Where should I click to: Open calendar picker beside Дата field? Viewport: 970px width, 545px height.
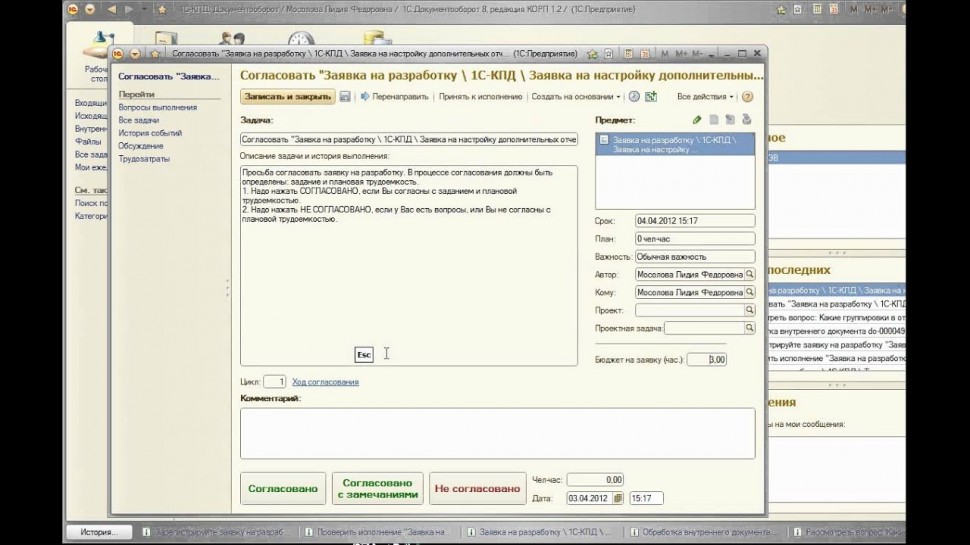(x=618, y=498)
